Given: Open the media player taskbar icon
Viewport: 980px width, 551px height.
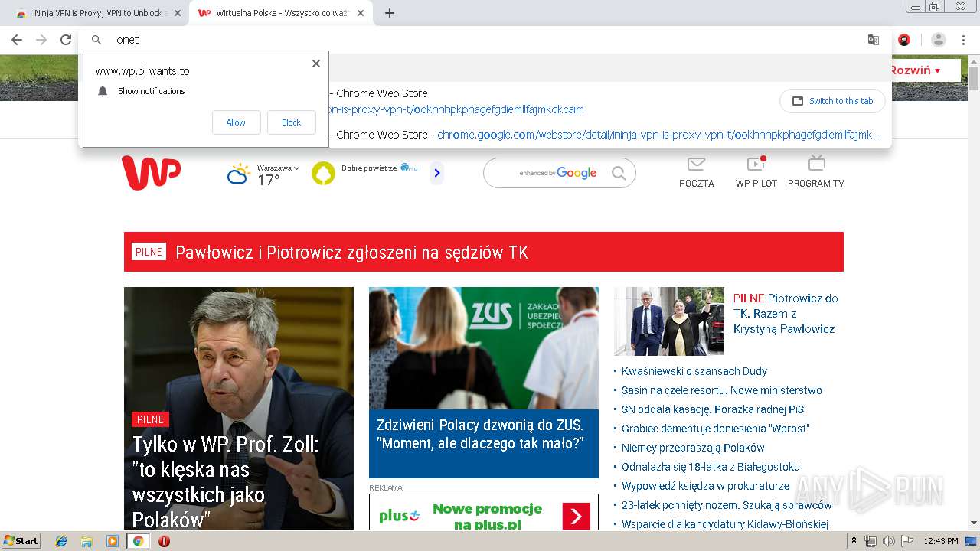Looking at the screenshot, I should [113, 541].
